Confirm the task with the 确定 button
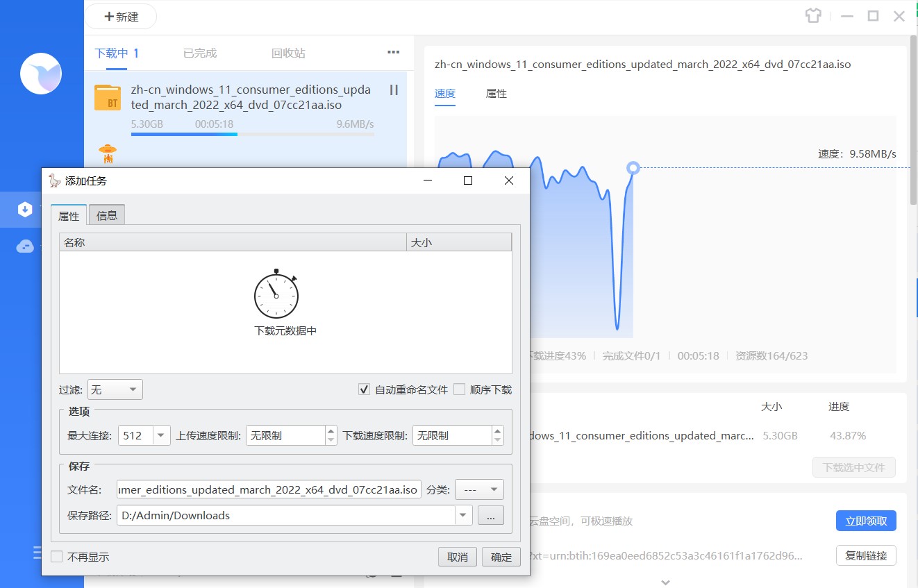This screenshot has height=588, width=918. (x=501, y=557)
